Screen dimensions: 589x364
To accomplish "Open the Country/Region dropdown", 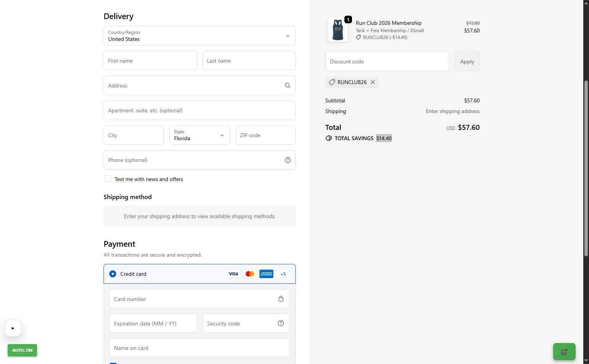I will click(199, 36).
